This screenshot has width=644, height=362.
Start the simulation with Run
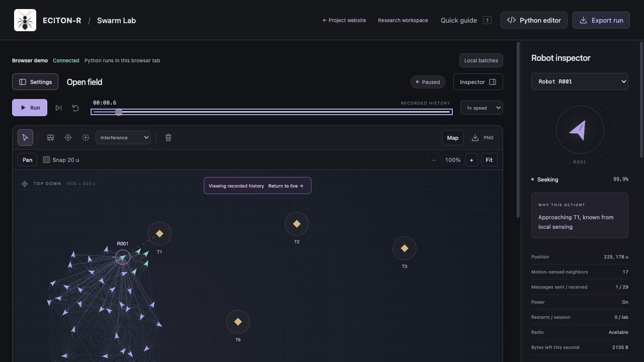click(x=30, y=108)
